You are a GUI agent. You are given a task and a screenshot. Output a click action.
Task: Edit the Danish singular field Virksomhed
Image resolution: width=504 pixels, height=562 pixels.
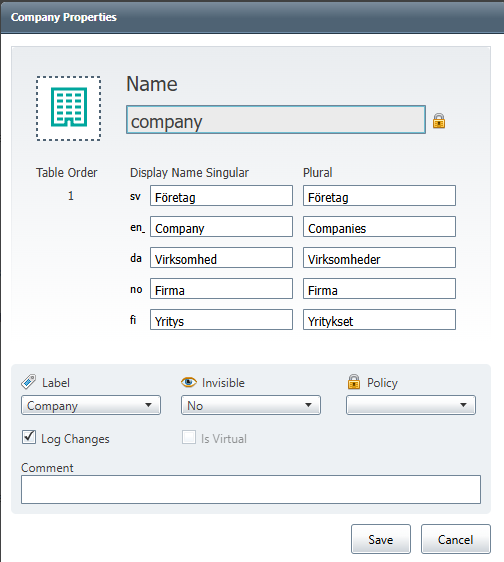[221, 257]
